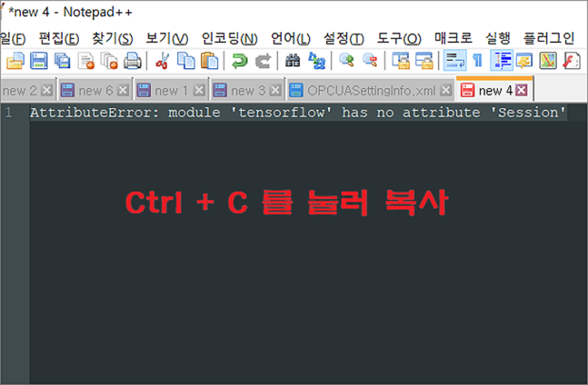Viewport: 588px width, 385px height.
Task: Click the Save file toolbar icon
Action: 39,61
